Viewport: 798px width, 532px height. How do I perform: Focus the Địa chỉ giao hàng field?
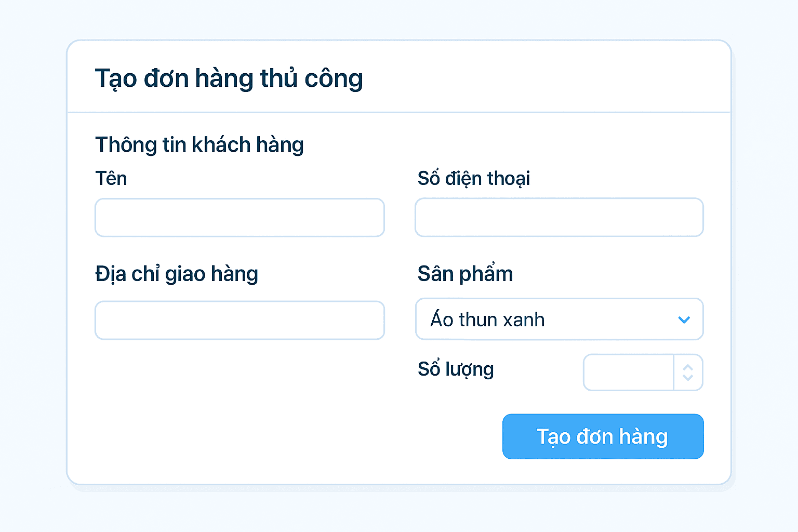pos(240,320)
